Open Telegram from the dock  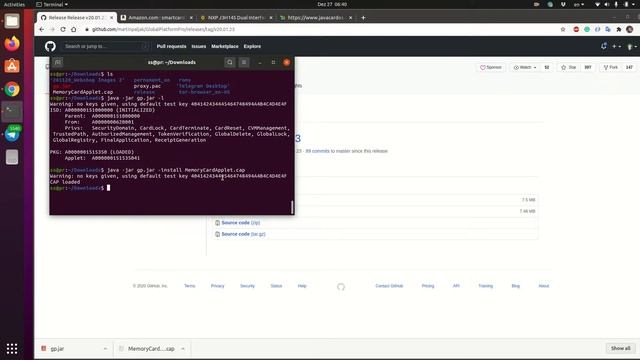12,134
